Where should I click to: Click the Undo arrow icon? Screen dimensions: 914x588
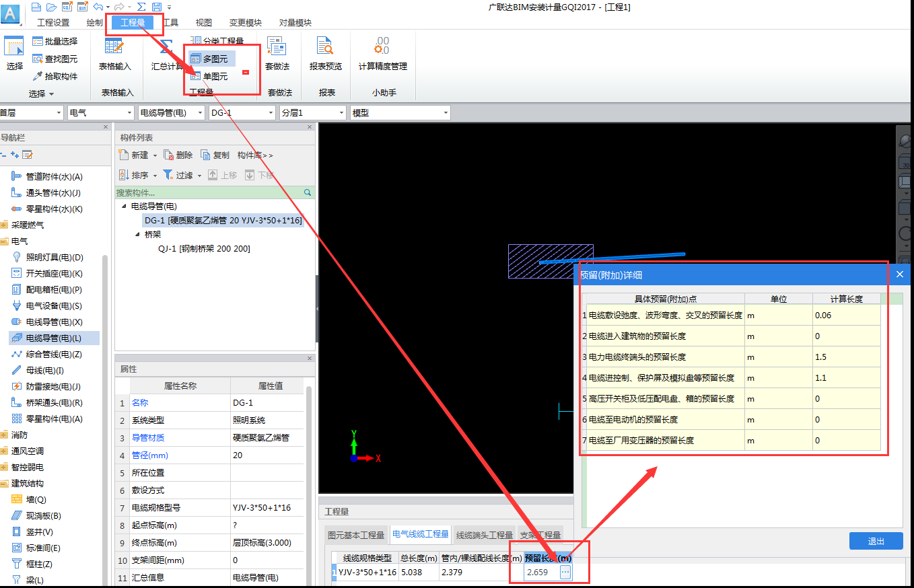[98, 7]
